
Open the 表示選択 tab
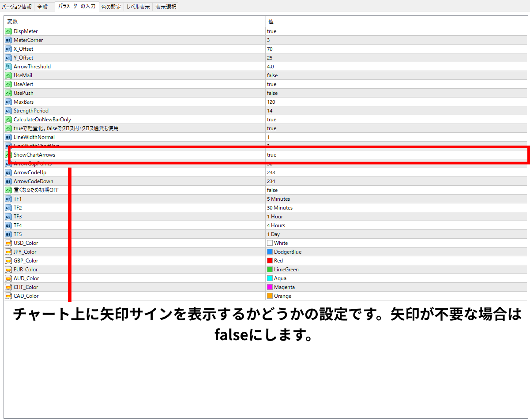pyautogui.click(x=165, y=7)
